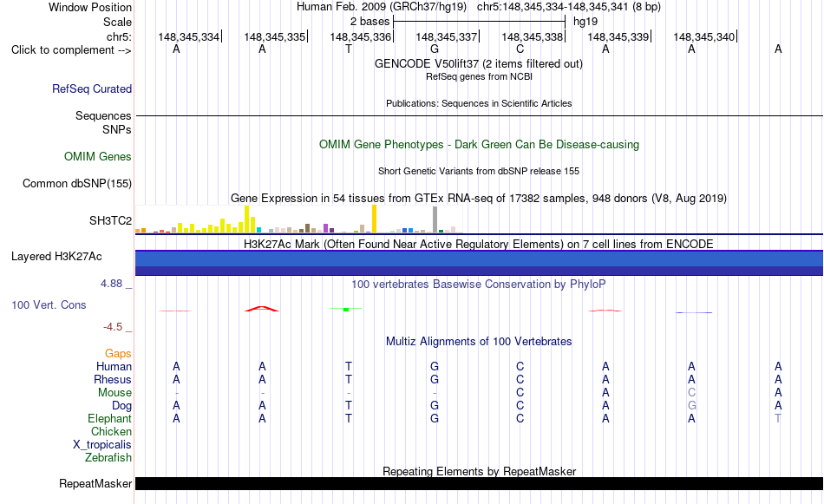The image size is (824, 504).
Task: Click the Elephant species label
Action: [x=110, y=419]
